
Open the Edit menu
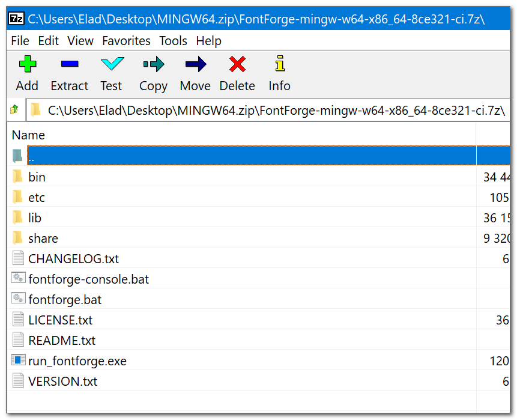pos(48,41)
